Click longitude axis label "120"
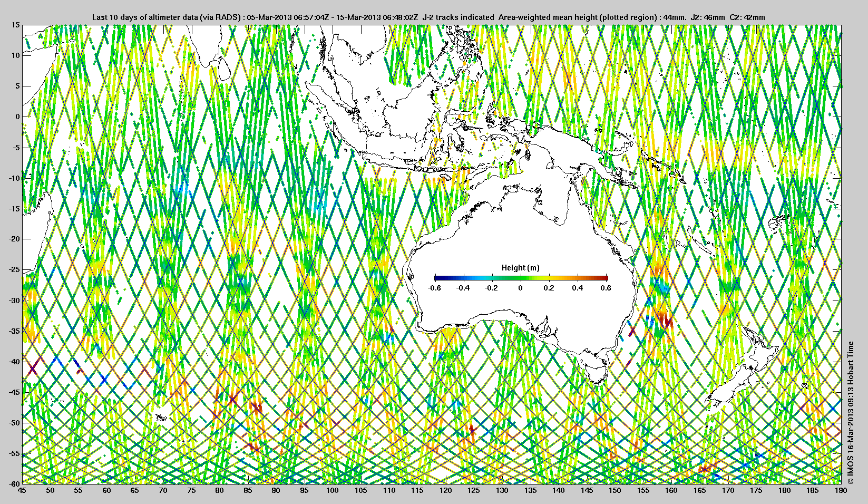The image size is (868, 504). (x=446, y=490)
